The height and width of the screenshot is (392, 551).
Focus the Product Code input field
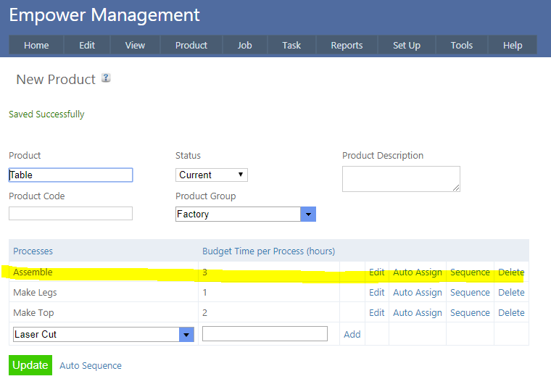[70, 213]
